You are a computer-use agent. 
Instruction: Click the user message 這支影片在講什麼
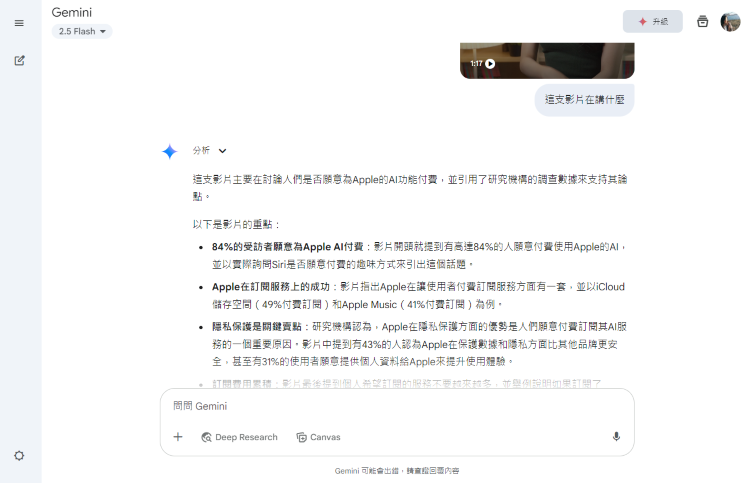click(585, 99)
